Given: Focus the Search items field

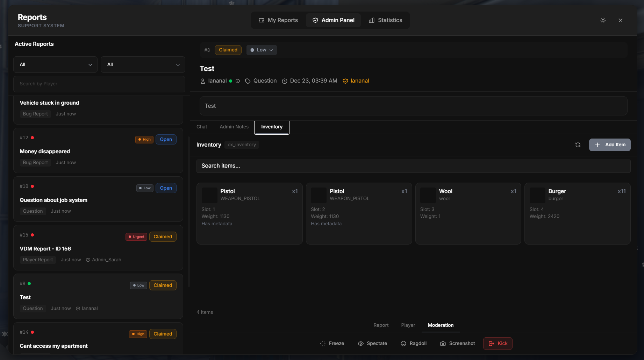Looking at the screenshot, I should coord(413,166).
